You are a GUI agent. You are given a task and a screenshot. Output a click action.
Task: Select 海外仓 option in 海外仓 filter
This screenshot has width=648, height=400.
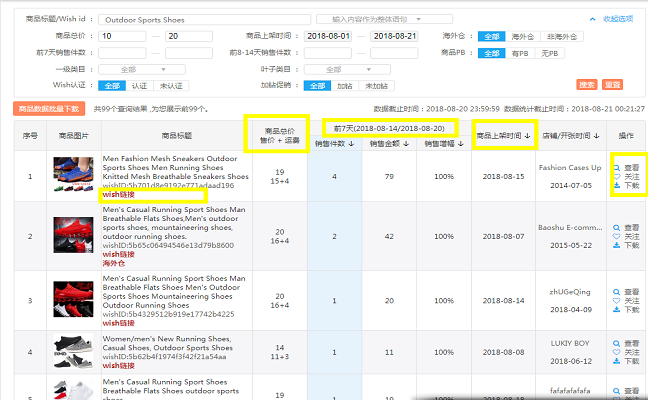tap(522, 36)
